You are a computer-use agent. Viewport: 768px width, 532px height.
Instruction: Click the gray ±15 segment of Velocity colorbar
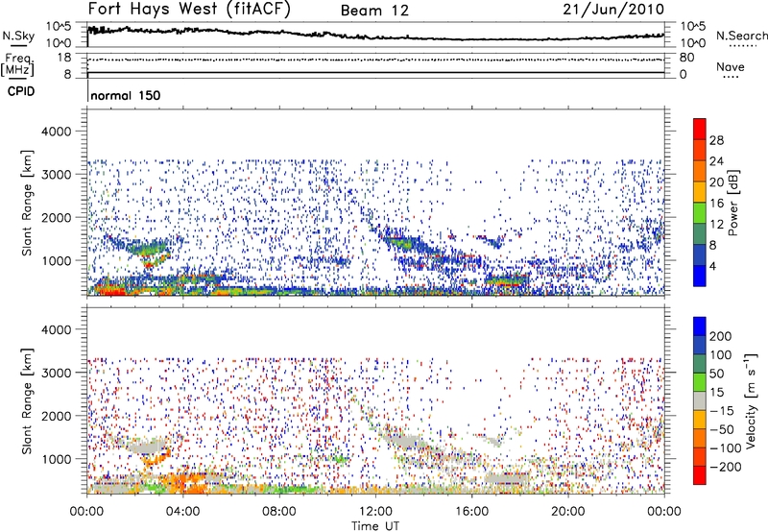click(700, 400)
